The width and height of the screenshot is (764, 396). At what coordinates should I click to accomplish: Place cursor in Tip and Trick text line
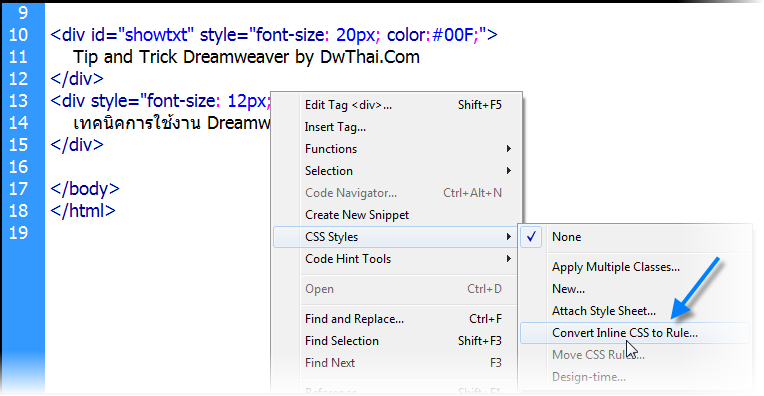(246, 57)
